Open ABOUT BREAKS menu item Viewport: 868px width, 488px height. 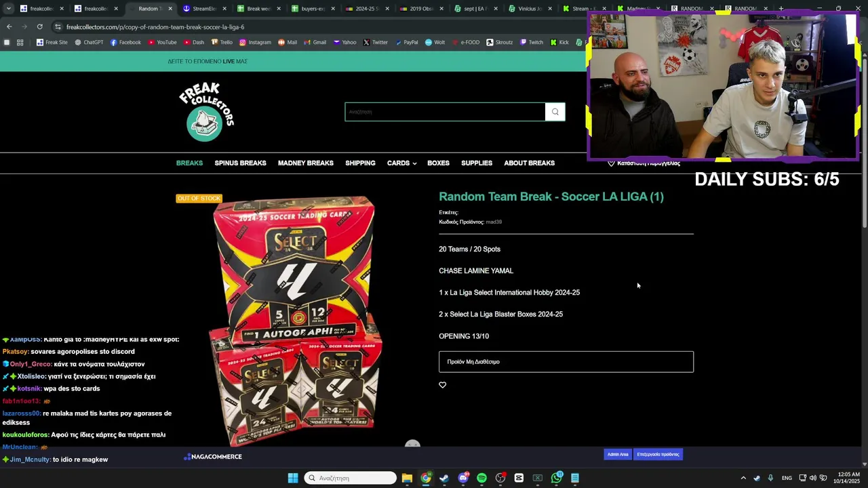tap(529, 163)
